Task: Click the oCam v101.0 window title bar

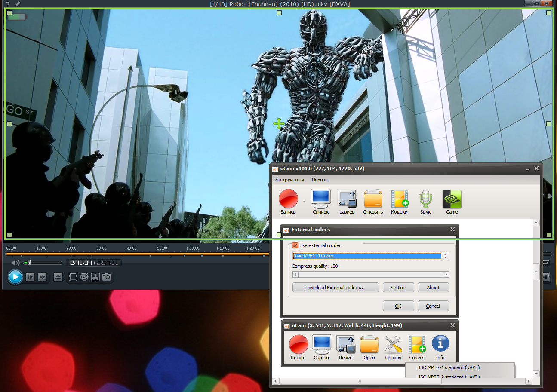Action: pyautogui.click(x=406, y=168)
